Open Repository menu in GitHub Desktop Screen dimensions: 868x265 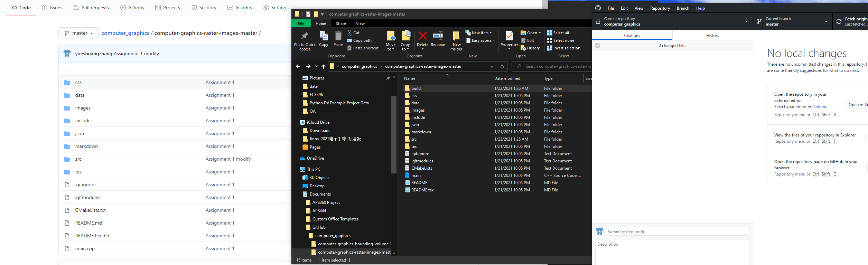click(x=660, y=8)
